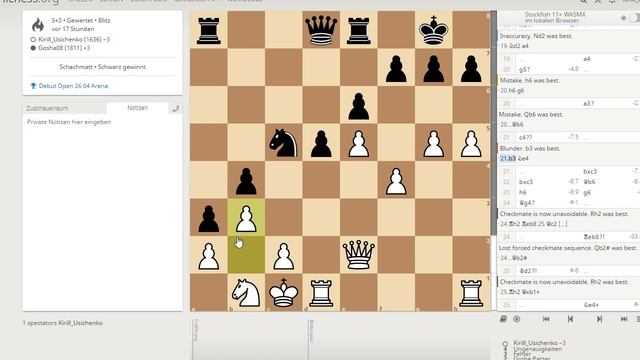The image size is (640, 360).
Task: Select variation move 19.Bd2
Action: (510, 46)
